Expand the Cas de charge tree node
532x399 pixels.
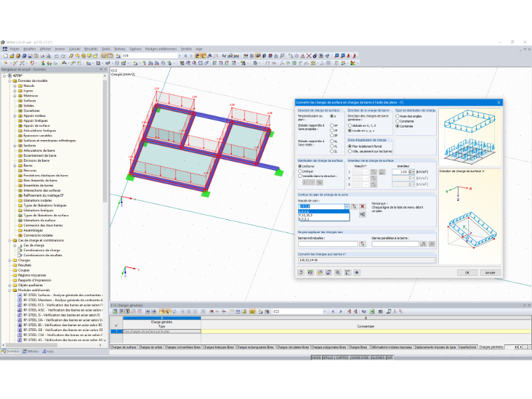pyautogui.click(x=15, y=245)
